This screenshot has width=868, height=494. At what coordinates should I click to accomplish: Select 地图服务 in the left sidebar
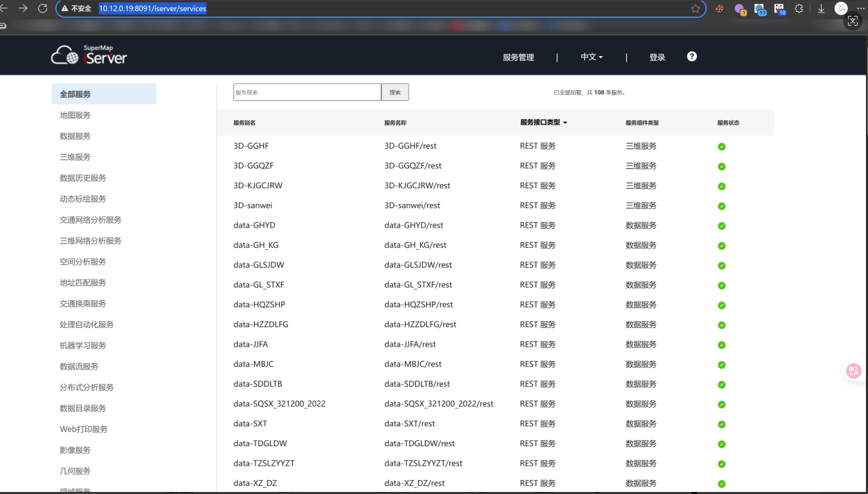tap(75, 115)
